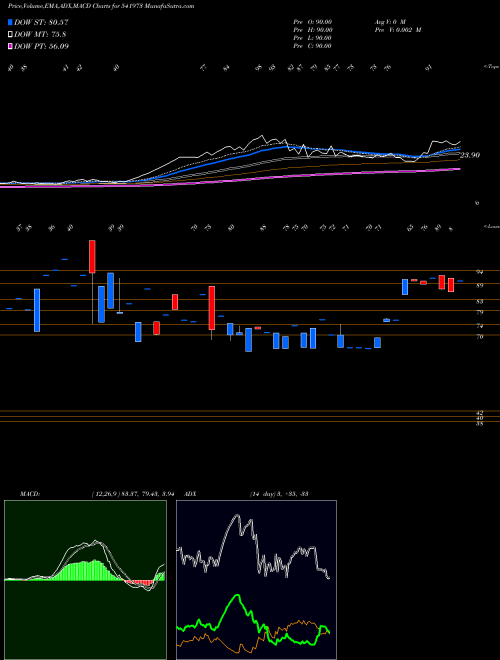Viewport: 500px width, 660px height.
Task: Click the 74 price level label
Action: [479, 326]
